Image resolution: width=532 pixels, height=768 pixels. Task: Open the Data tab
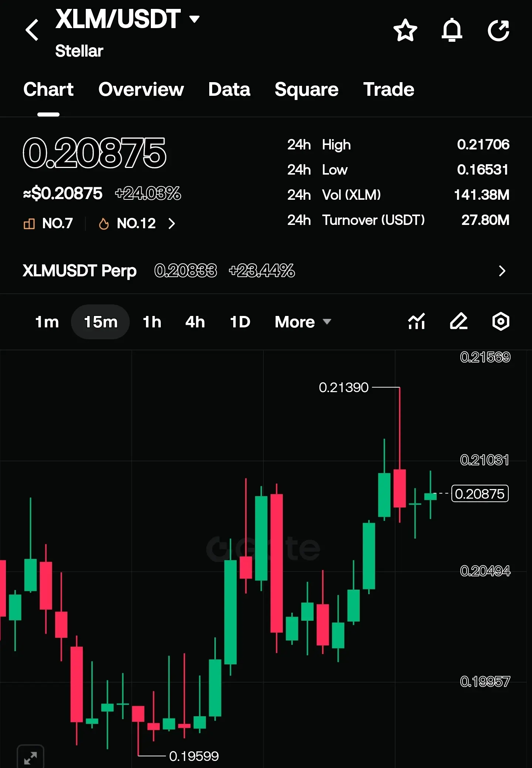(229, 90)
